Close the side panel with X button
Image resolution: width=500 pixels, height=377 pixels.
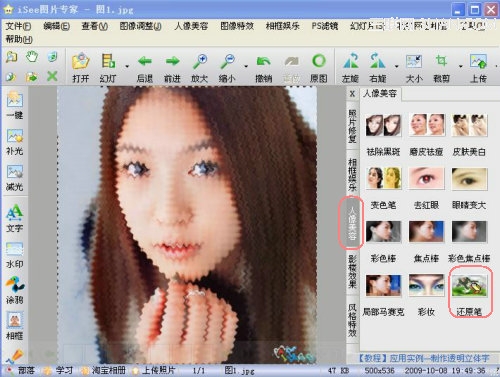pyautogui.click(x=352, y=94)
